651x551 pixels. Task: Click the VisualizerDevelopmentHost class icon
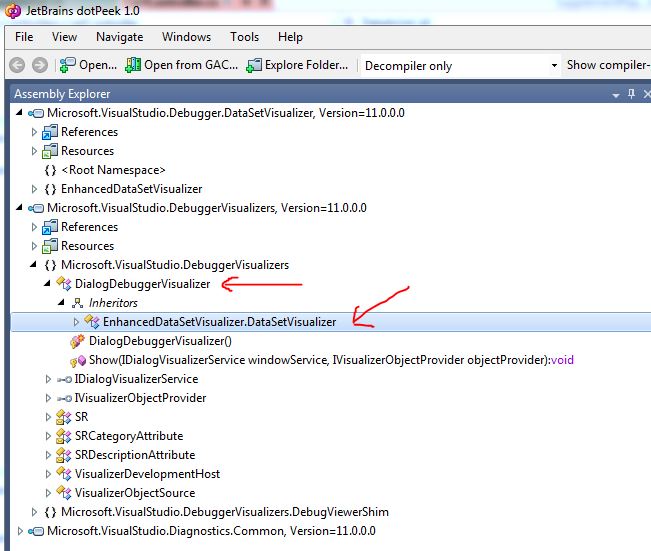(x=64, y=474)
